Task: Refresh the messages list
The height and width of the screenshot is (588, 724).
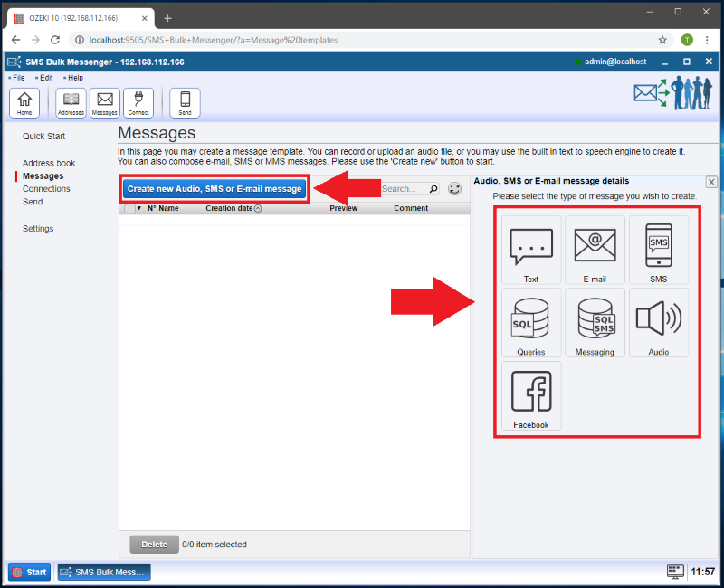Action: [x=455, y=189]
